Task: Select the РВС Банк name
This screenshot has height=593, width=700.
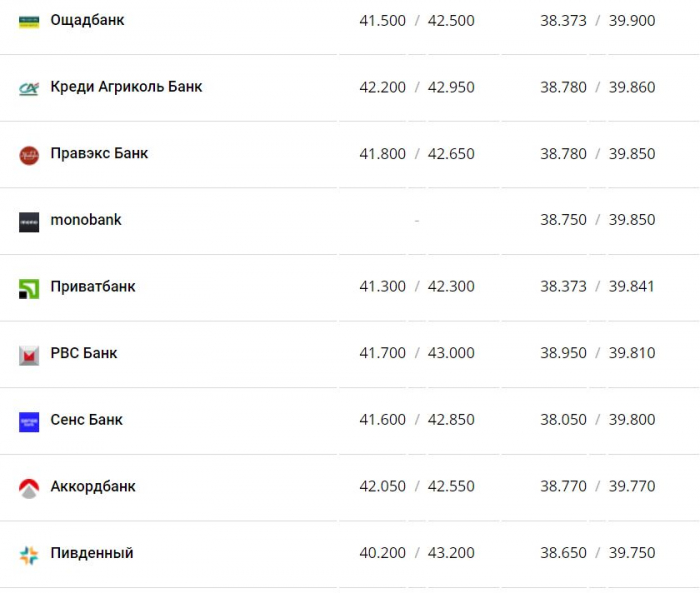Action: pos(83,353)
